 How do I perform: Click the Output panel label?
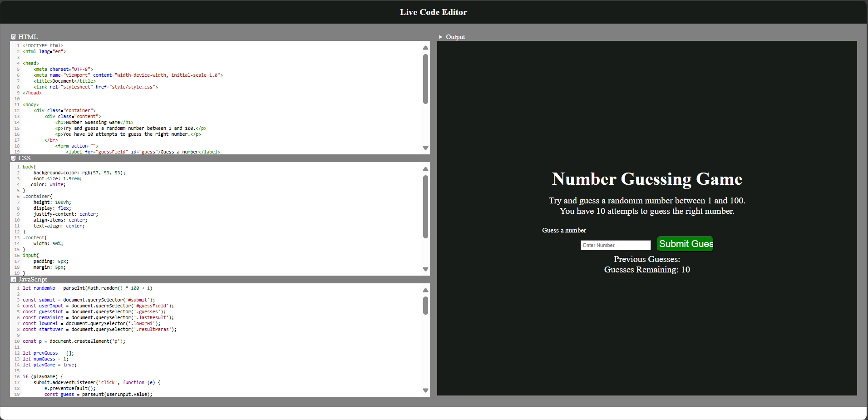[455, 37]
